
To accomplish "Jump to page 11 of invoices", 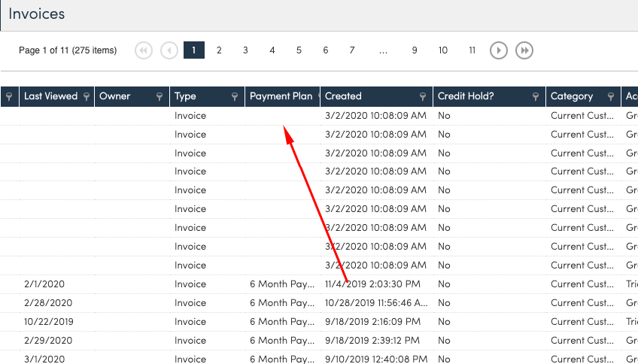I will [472, 50].
